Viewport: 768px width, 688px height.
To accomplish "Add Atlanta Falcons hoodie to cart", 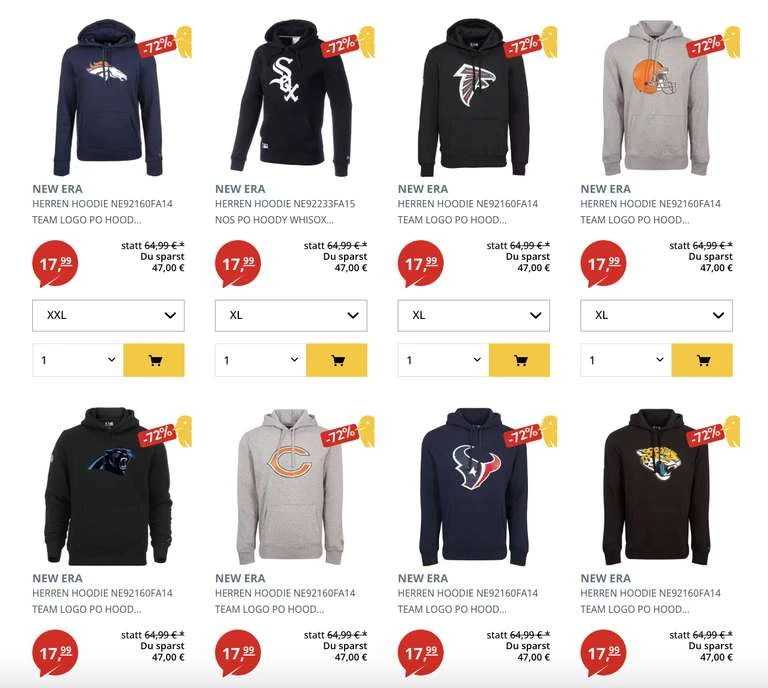I will click(519, 360).
